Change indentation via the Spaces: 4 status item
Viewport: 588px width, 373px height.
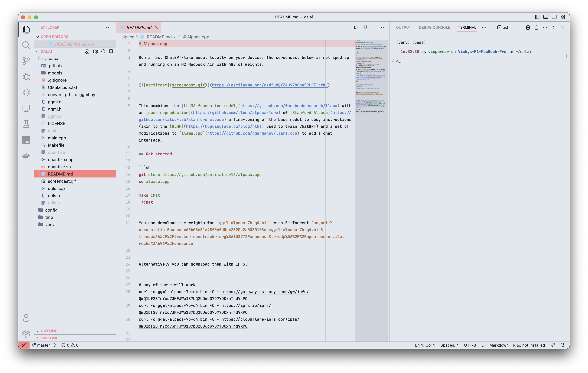[449, 345]
